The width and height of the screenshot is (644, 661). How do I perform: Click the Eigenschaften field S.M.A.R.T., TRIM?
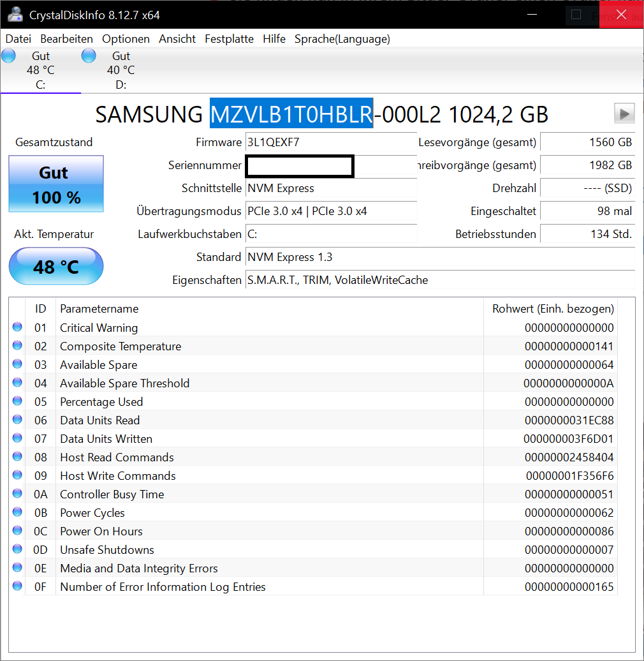pyautogui.click(x=440, y=280)
